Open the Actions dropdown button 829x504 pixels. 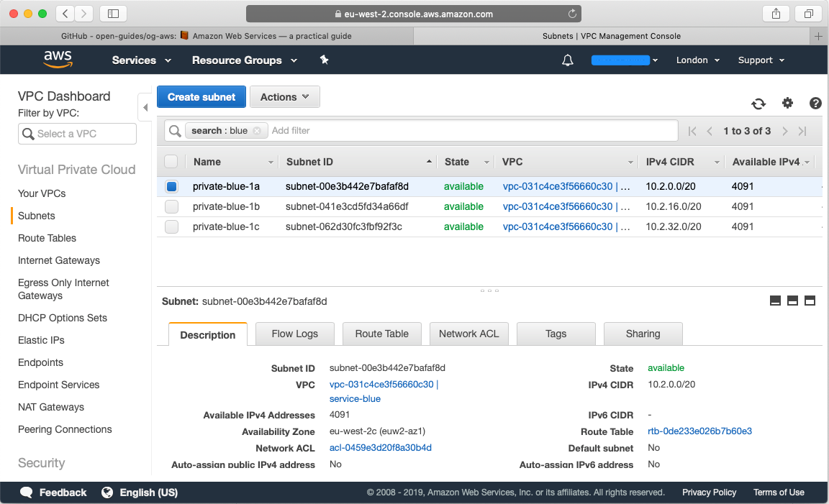coord(284,96)
